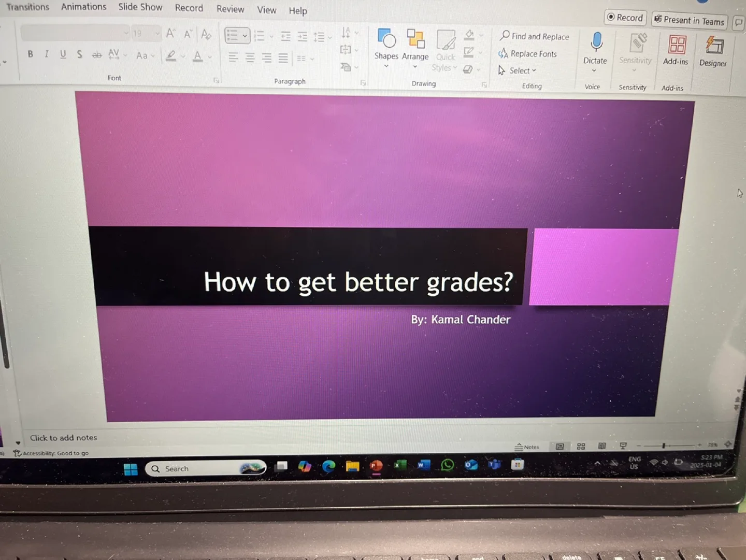Apply font color

(x=197, y=56)
